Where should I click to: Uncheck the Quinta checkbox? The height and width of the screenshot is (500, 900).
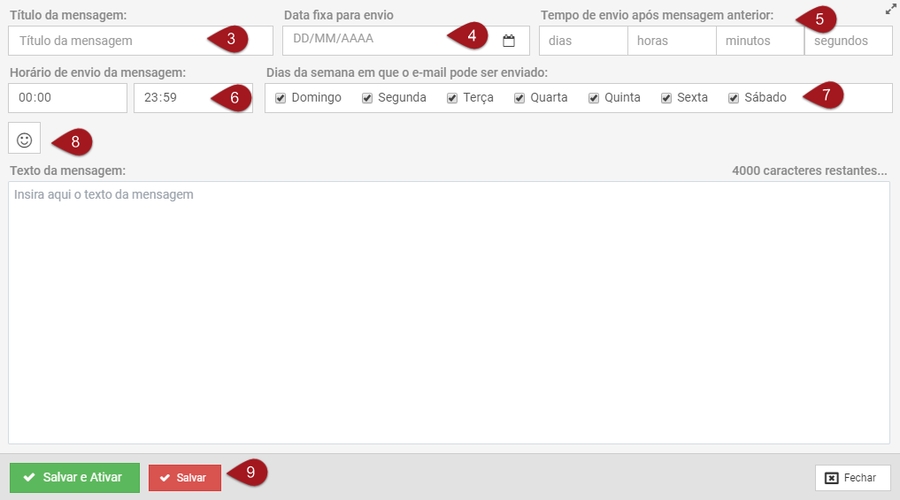[594, 98]
